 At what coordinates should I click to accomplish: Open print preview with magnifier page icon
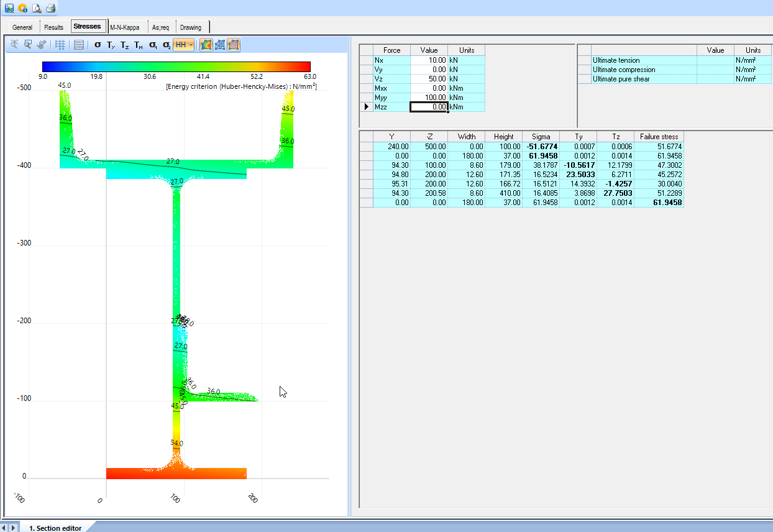(37, 8)
